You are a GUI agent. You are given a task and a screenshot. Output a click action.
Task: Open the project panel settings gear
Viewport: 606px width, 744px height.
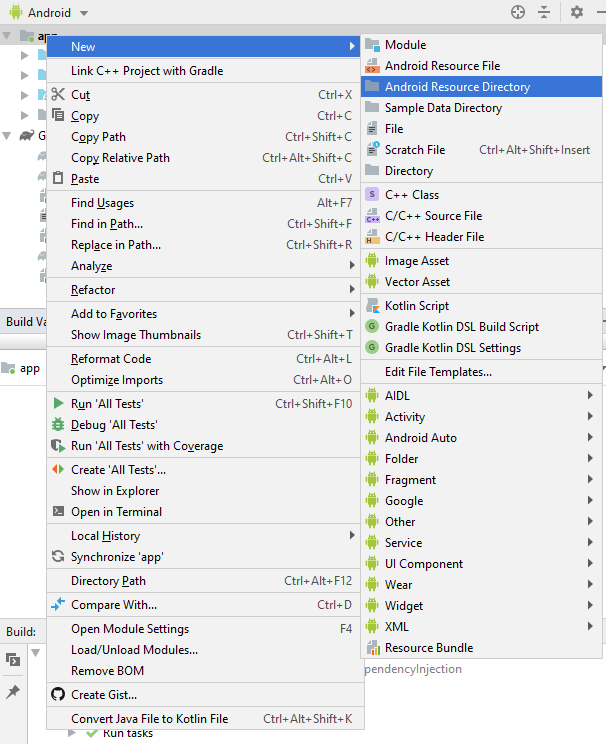coord(576,12)
